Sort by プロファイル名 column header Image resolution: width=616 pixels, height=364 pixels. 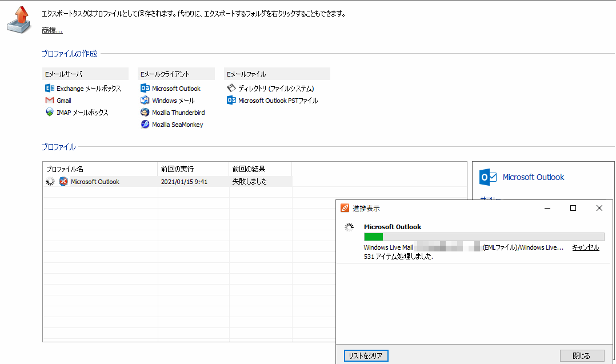[100, 169]
